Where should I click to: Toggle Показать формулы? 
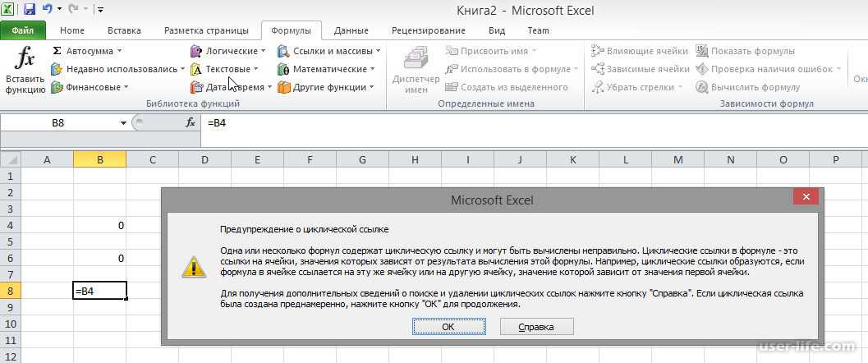(x=745, y=51)
